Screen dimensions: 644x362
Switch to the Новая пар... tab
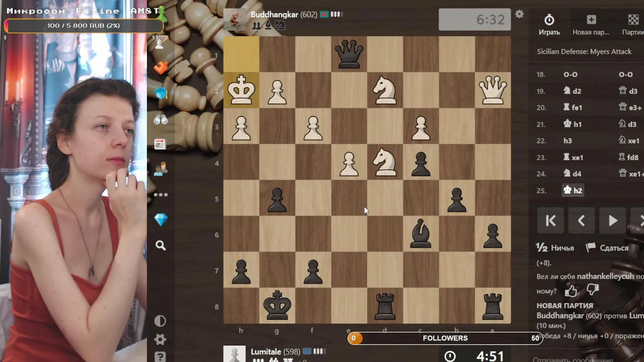pos(591,24)
